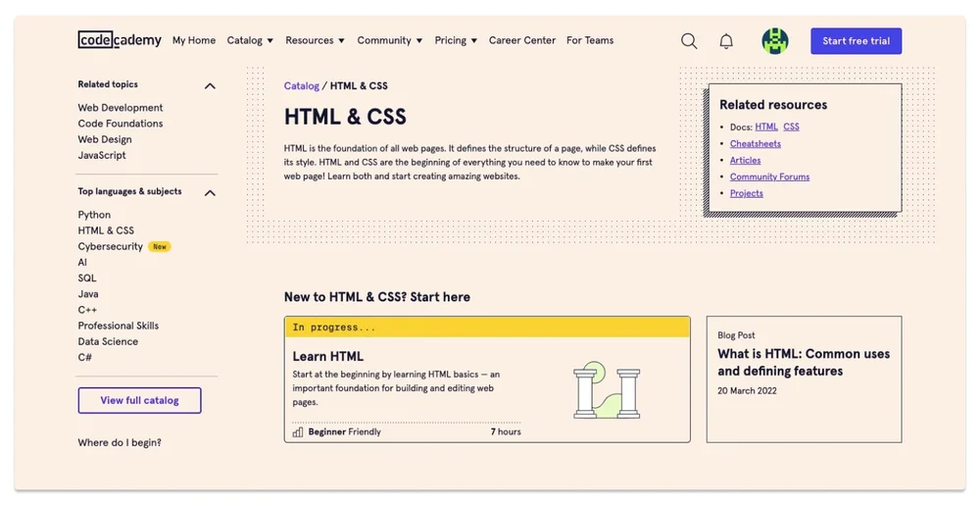Click the 20 March 2022 date
Screen dimensions: 980x505
pyautogui.click(x=747, y=390)
